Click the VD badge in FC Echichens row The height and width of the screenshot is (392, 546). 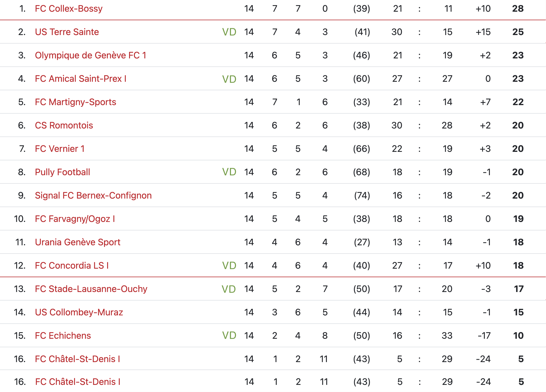click(229, 335)
